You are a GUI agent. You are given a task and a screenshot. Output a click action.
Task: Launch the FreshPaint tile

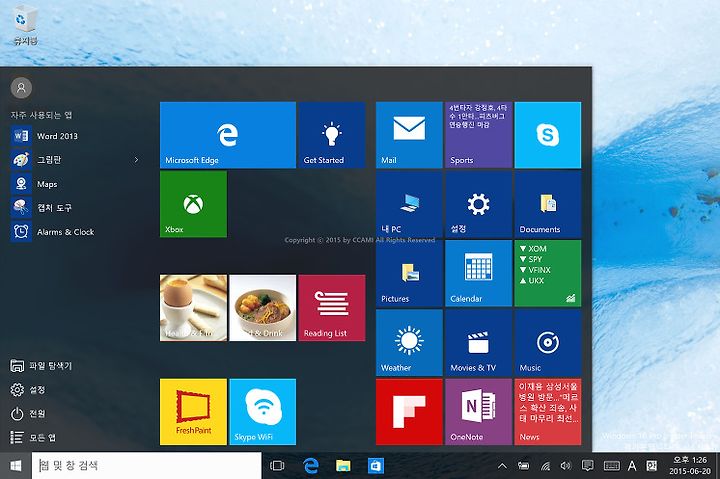tap(193, 412)
